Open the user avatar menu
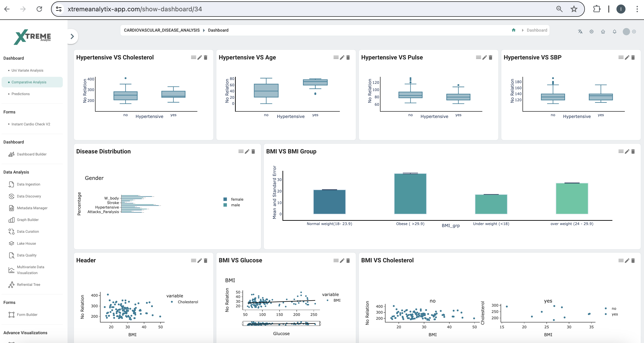 coord(626,32)
